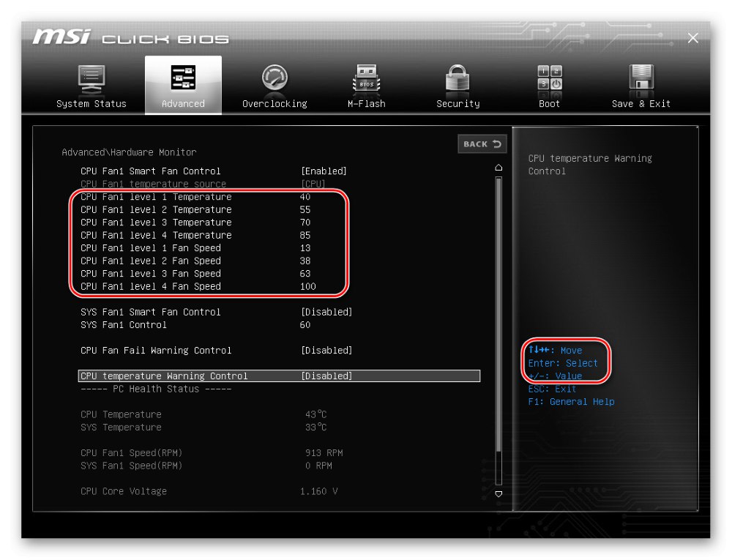The width and height of the screenshot is (732, 560).
Task: Click the PC Health Status heading
Action: pos(156,389)
